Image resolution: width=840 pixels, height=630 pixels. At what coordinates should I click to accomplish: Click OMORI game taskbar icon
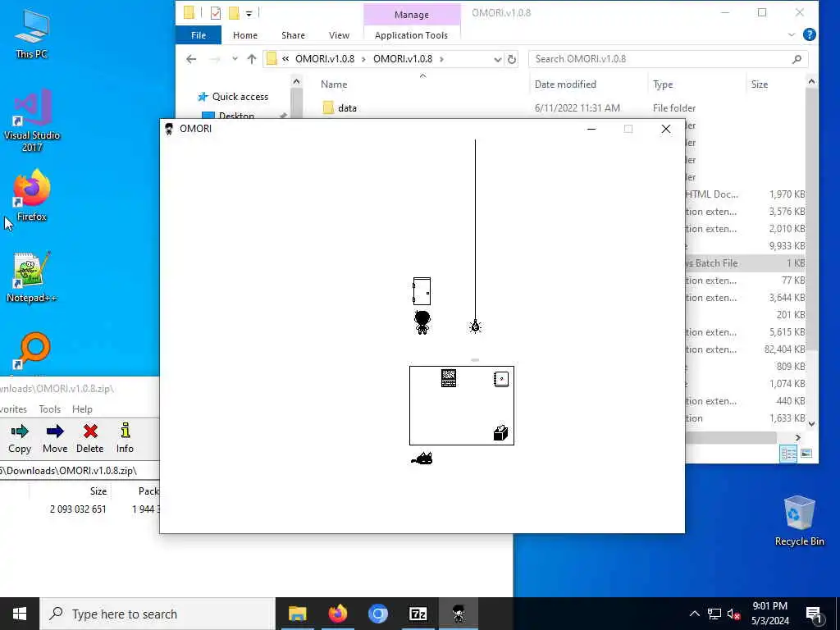tap(459, 614)
